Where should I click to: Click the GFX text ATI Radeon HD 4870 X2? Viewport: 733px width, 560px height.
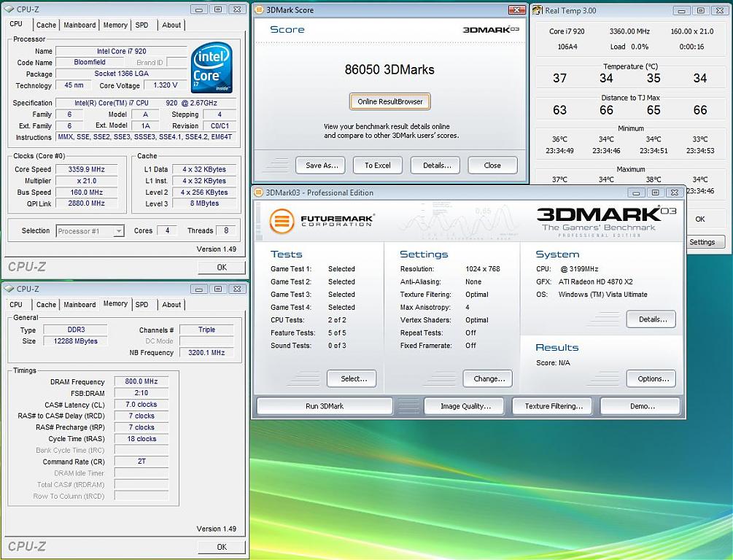click(596, 282)
